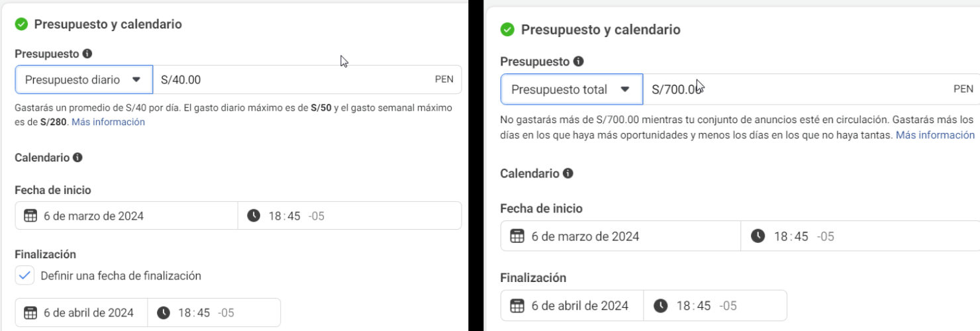The width and height of the screenshot is (980, 331).
Task: Open end date calendar icon in total budget panel
Action: point(517,306)
